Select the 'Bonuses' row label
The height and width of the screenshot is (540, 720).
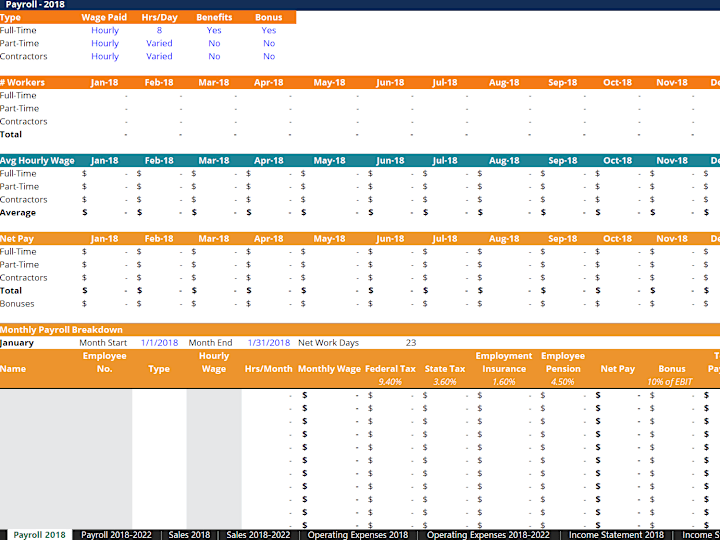17,304
